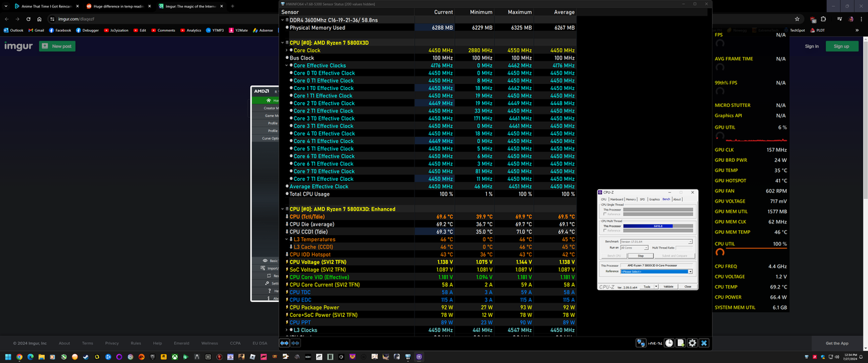Open imgur footer Privacy link
This screenshot has width=868, height=363.
click(x=112, y=343)
